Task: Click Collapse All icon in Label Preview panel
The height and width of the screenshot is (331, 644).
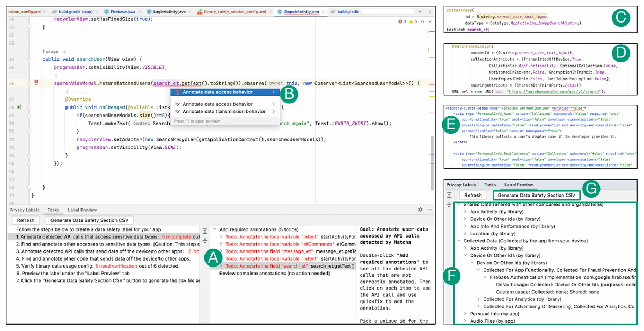Action: click(450, 204)
